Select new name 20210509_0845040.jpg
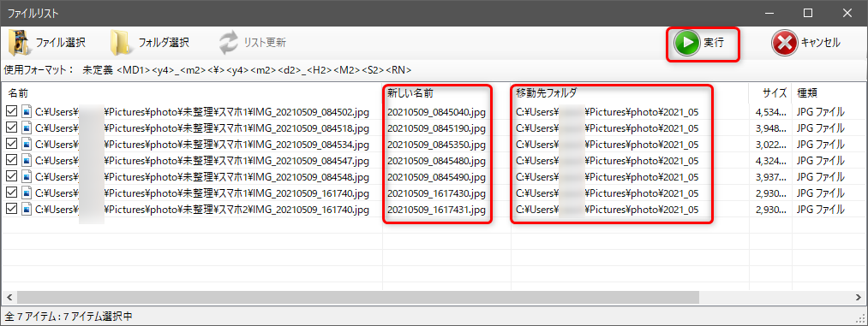Viewport: 868px width, 326px height. (436, 112)
